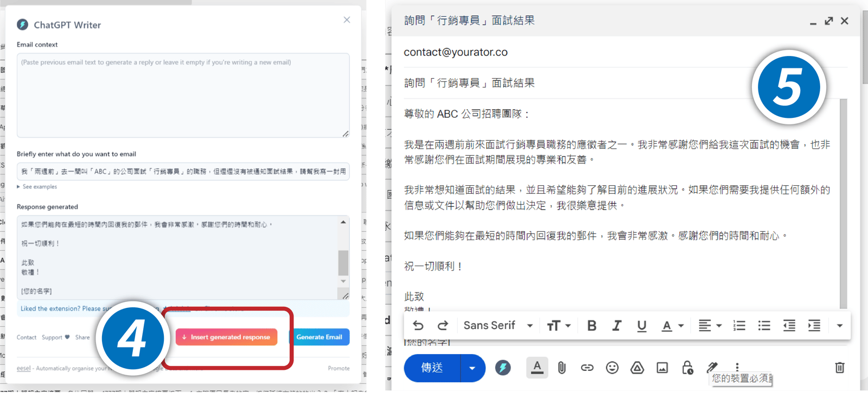Open the send options dropdown arrow
The width and height of the screenshot is (868, 410).
[x=473, y=368]
